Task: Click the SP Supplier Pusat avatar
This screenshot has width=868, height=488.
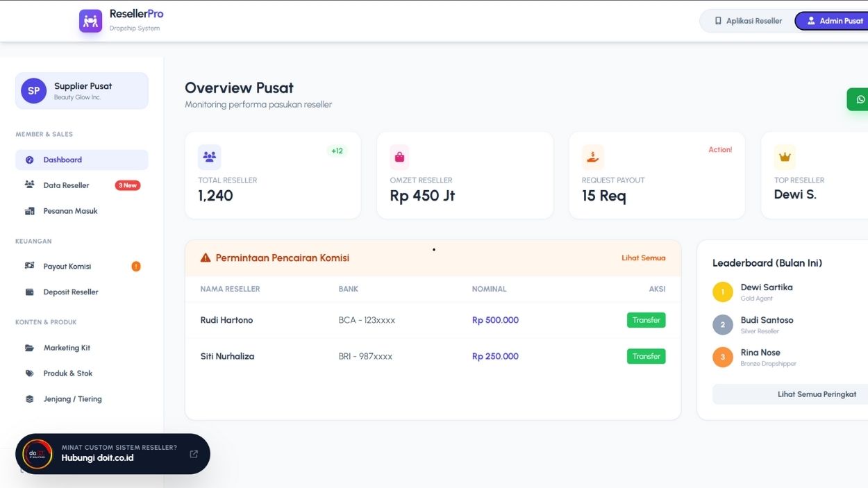Action: point(33,90)
